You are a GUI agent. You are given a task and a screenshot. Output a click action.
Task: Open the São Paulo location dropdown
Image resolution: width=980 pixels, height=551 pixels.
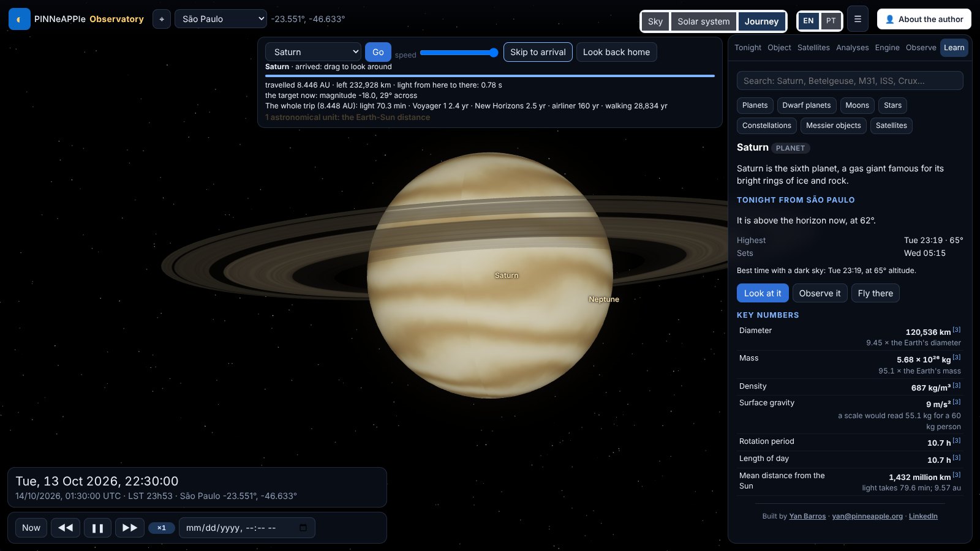click(221, 19)
